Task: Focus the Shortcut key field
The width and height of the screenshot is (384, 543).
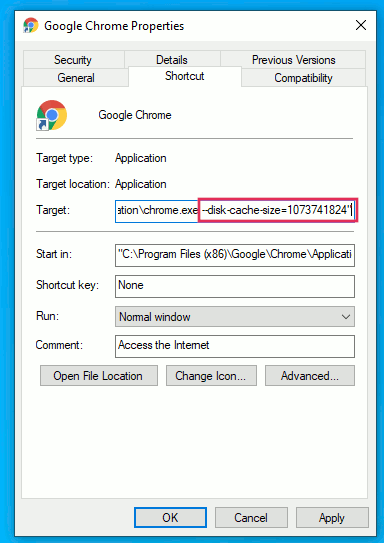Action: [235, 286]
